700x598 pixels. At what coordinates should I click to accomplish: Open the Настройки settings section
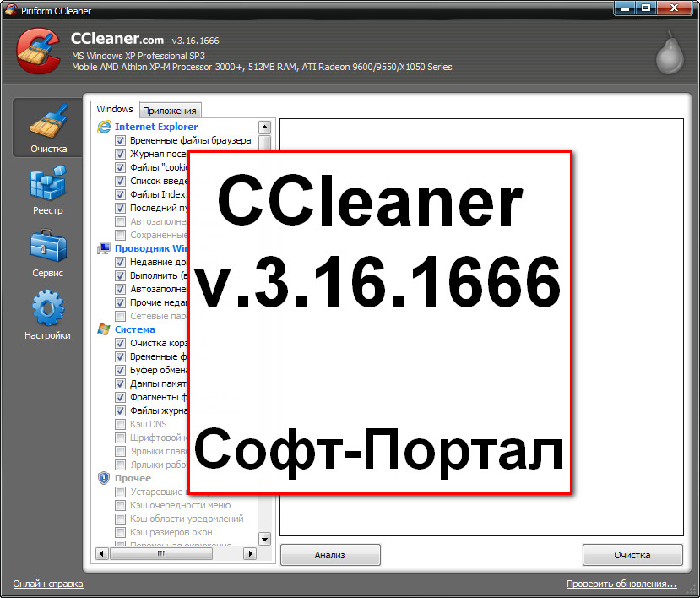pyautogui.click(x=48, y=315)
